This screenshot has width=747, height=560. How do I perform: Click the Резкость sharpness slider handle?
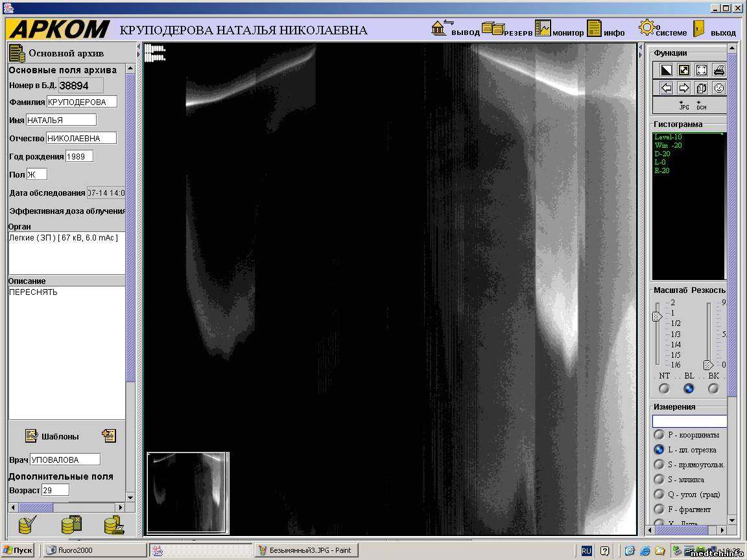[x=708, y=365]
